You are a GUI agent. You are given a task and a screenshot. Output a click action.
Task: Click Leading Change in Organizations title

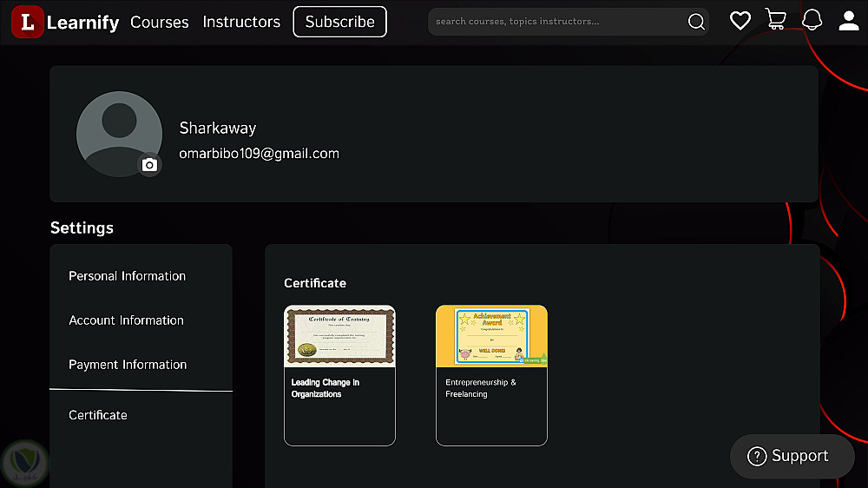[325, 388]
